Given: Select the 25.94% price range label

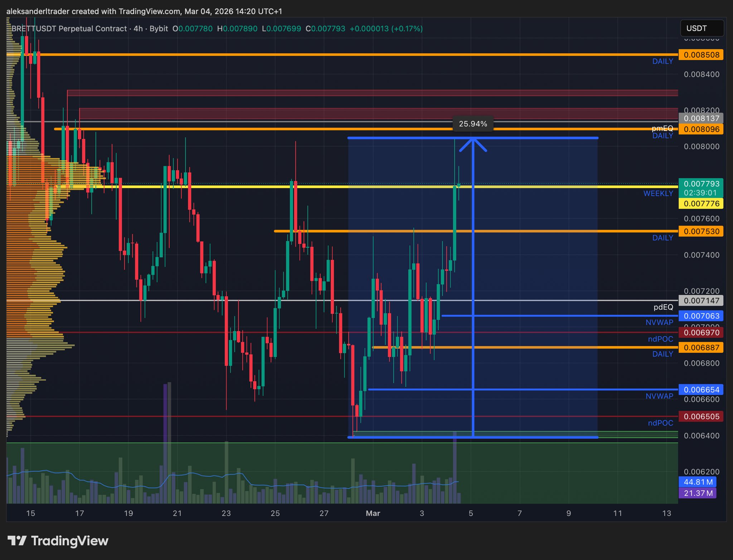Looking at the screenshot, I should [473, 124].
